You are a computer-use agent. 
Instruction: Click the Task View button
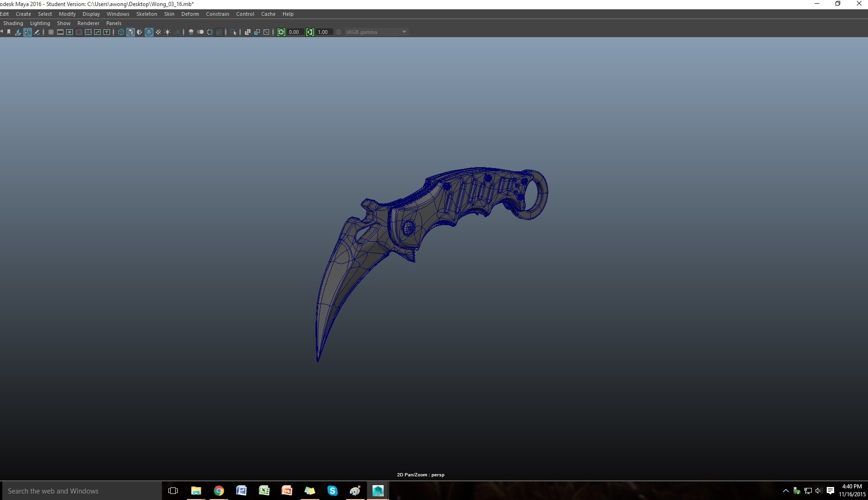point(173,491)
